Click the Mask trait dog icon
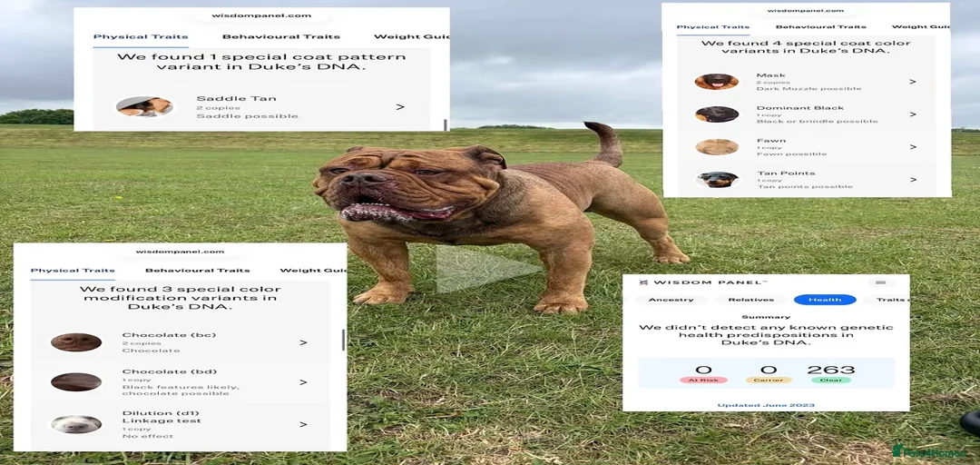The width and height of the screenshot is (980, 465). (x=716, y=82)
